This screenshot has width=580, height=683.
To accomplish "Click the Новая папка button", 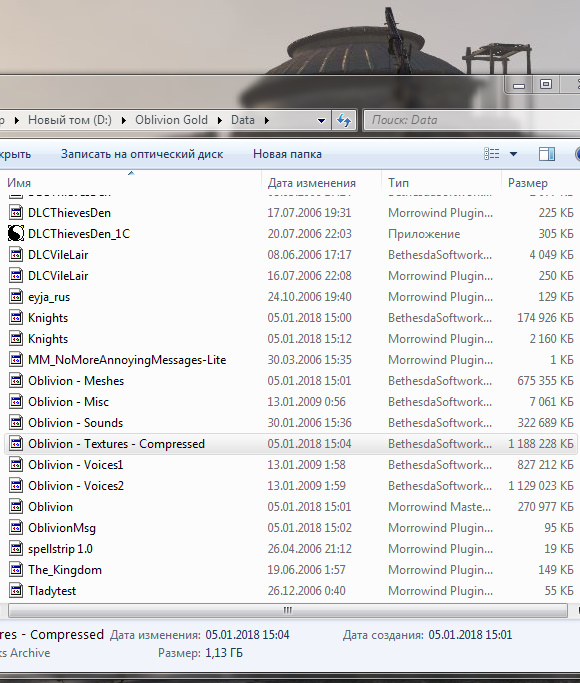I will (x=287, y=154).
